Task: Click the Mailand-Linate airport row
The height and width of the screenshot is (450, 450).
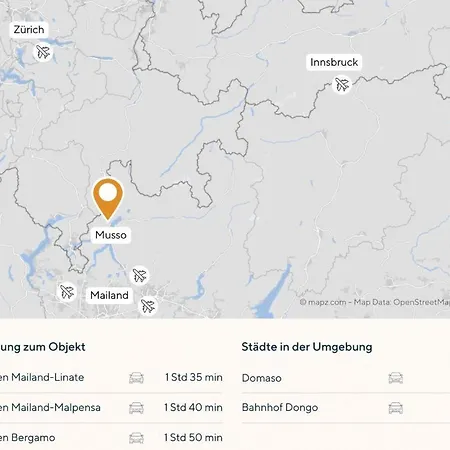Action: click(111, 378)
